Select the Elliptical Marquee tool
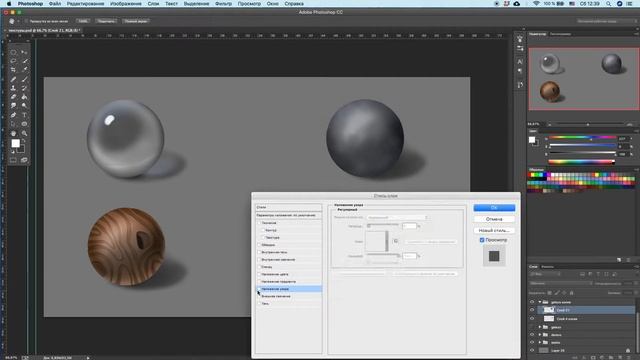The width and height of the screenshot is (640, 360). tap(13, 52)
